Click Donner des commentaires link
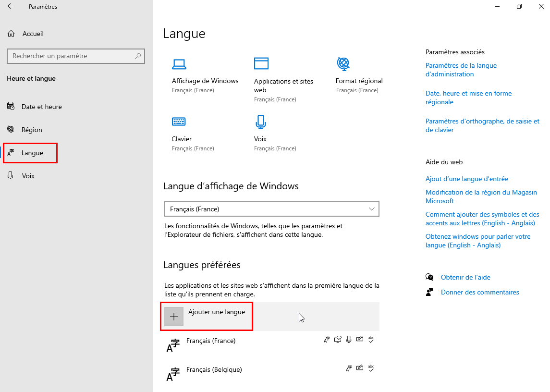 [x=480, y=293]
